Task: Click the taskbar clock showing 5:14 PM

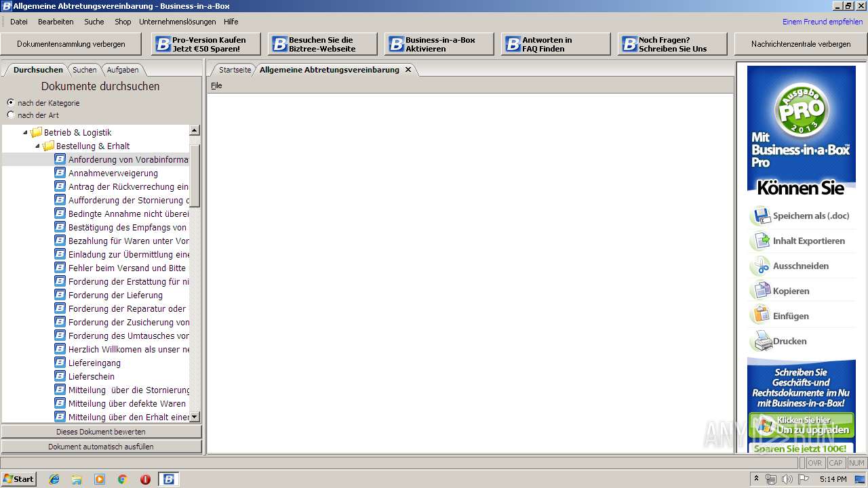Action: point(833,479)
